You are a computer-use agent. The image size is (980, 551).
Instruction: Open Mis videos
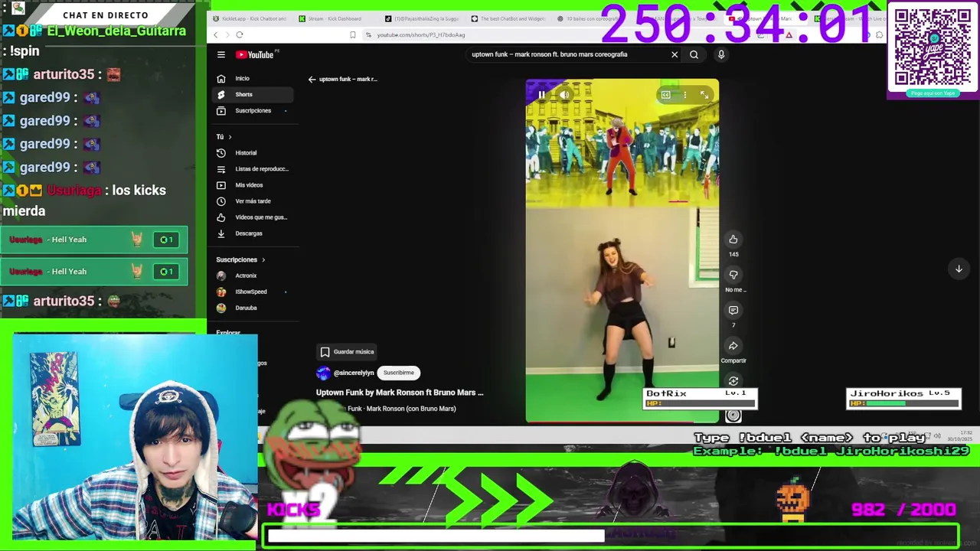[253, 184]
